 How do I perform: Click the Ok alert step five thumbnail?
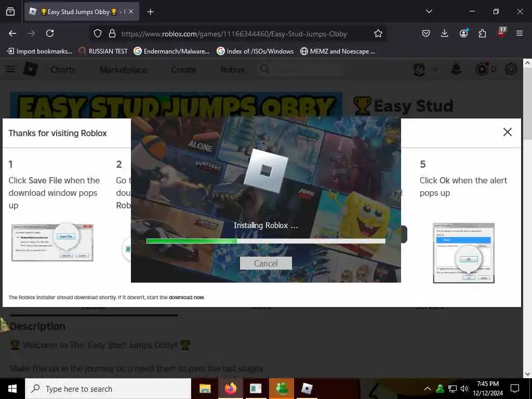pyautogui.click(x=463, y=253)
